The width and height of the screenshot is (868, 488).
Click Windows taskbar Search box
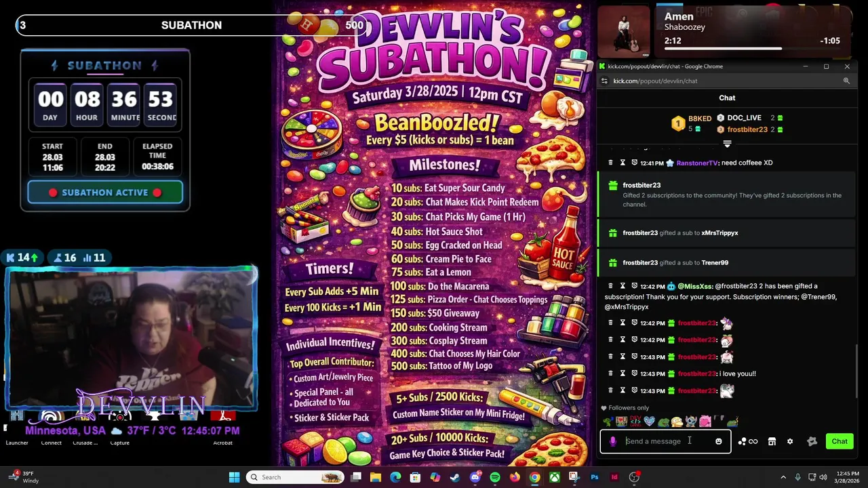point(295,477)
